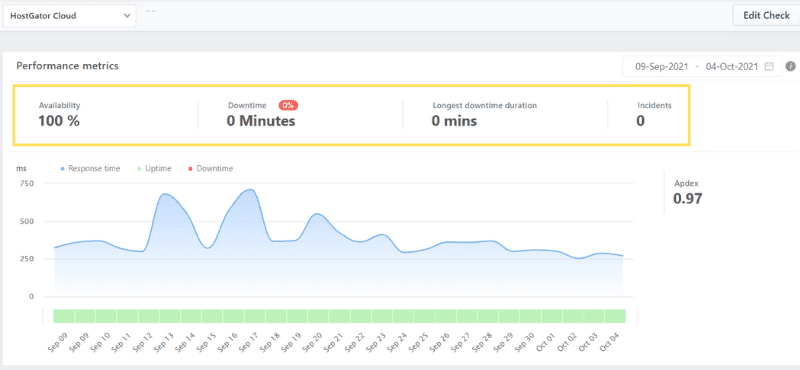The height and width of the screenshot is (370, 800).
Task: Click the blue Response time legend dot
Action: 63,168
